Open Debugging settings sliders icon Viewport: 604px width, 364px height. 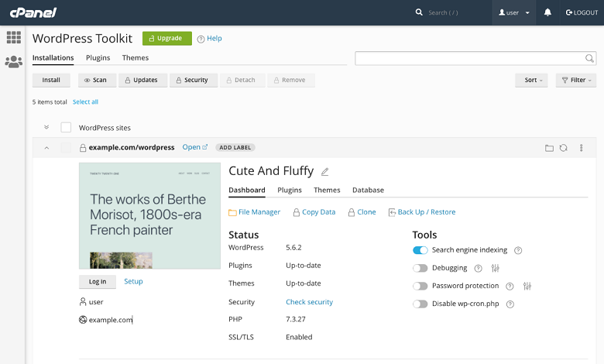click(496, 268)
